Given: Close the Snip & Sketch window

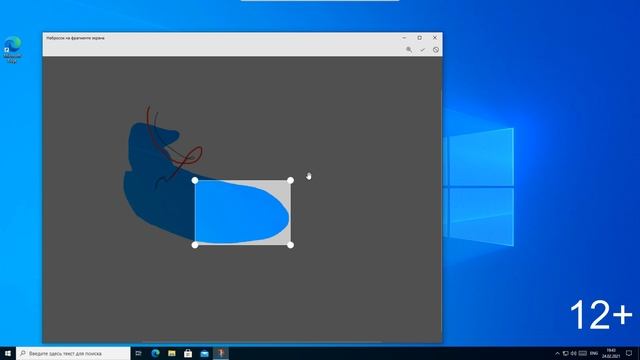Looking at the screenshot, I should click(x=435, y=38).
